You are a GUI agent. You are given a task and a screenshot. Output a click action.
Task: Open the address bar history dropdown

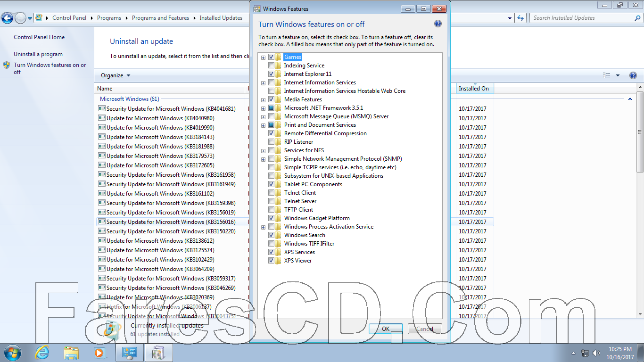(x=510, y=18)
